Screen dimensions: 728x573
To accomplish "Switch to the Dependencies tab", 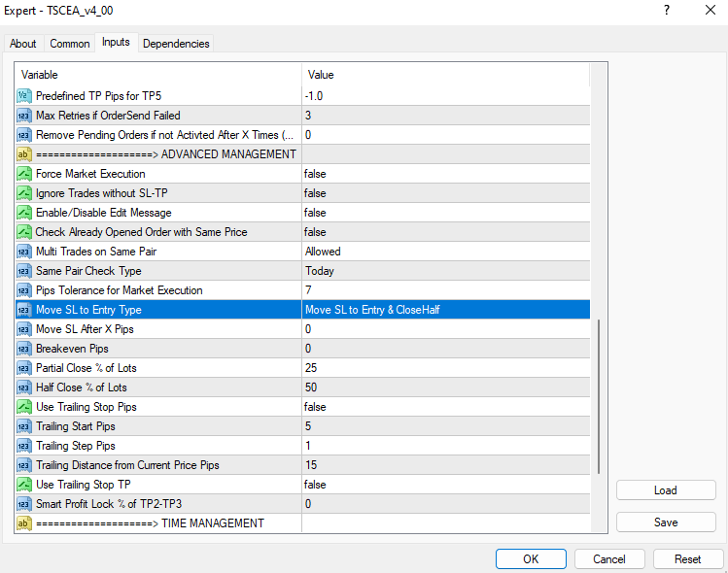I will 176,44.
